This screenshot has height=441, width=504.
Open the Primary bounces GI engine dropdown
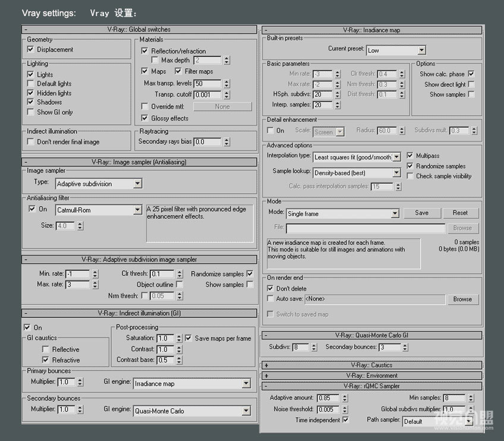pos(246,384)
